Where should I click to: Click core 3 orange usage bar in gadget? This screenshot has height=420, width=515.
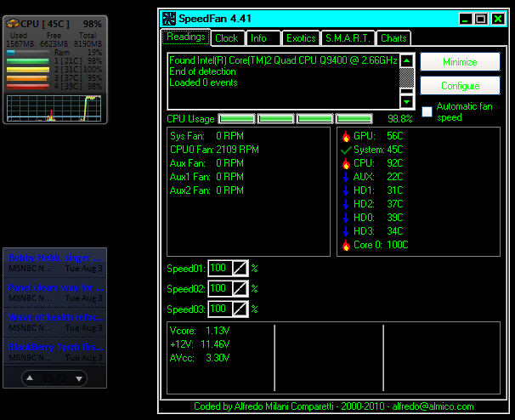(x=28, y=78)
